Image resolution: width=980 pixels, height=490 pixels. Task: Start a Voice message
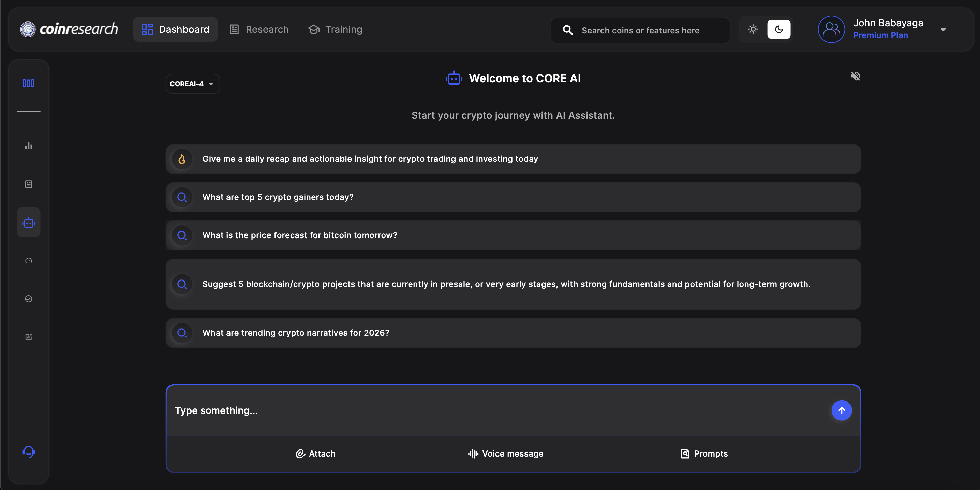[506, 453]
